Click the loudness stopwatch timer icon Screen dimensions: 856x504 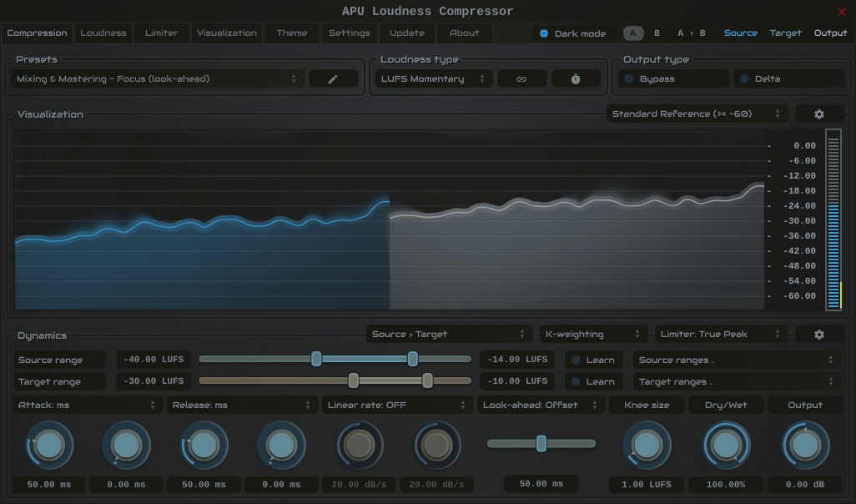[576, 79]
